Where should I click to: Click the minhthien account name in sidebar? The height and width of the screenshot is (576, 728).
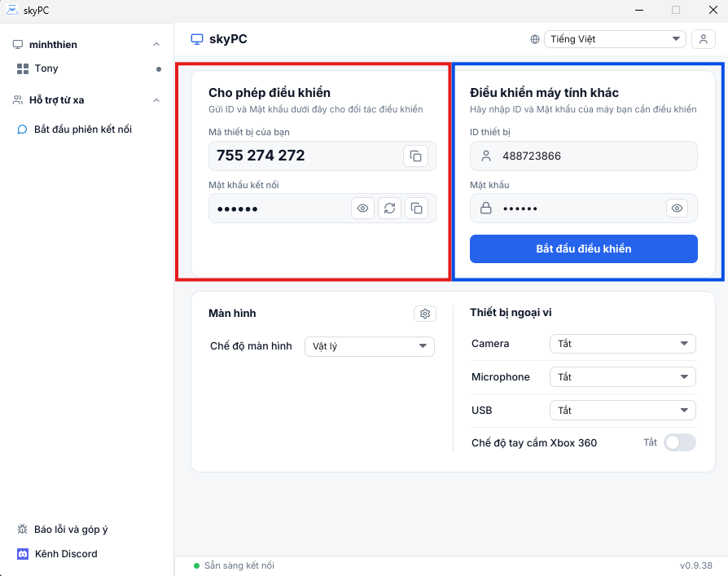[x=53, y=45]
